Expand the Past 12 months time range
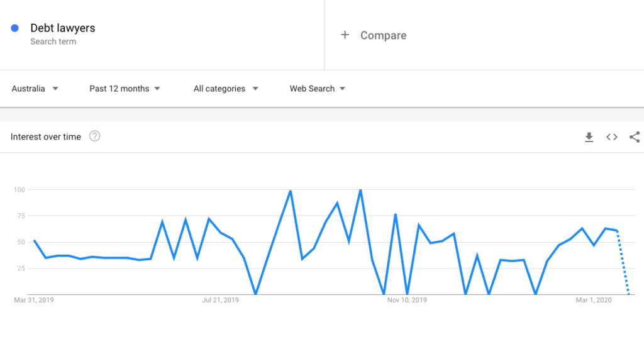The width and height of the screenshot is (644, 337). click(125, 89)
